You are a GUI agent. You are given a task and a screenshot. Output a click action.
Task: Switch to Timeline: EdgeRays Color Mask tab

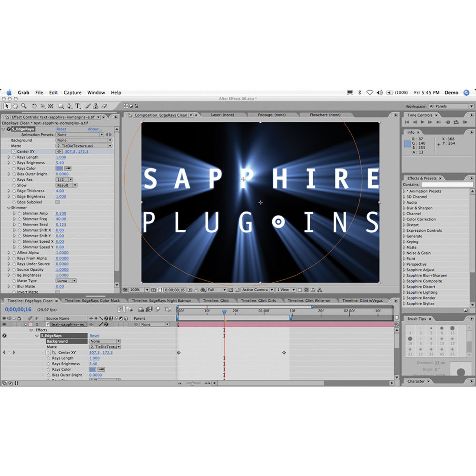(92, 300)
